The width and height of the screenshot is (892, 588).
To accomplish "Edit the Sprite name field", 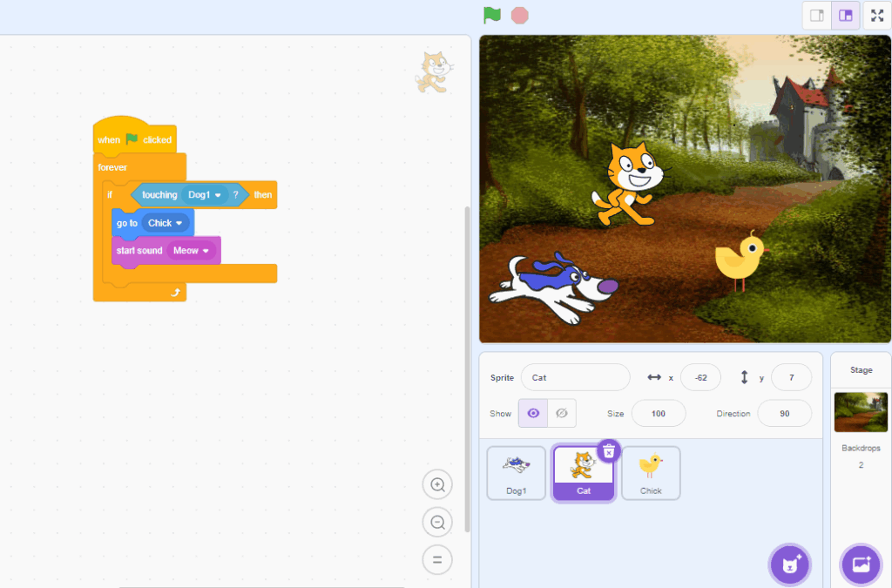I will (x=575, y=377).
